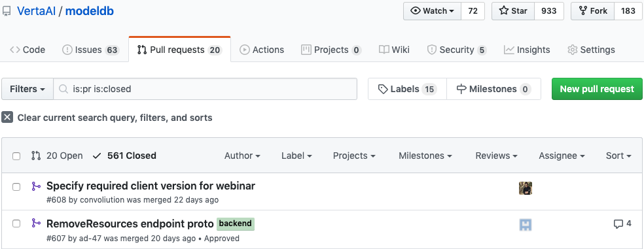Focus the pull request search input field

click(x=205, y=89)
